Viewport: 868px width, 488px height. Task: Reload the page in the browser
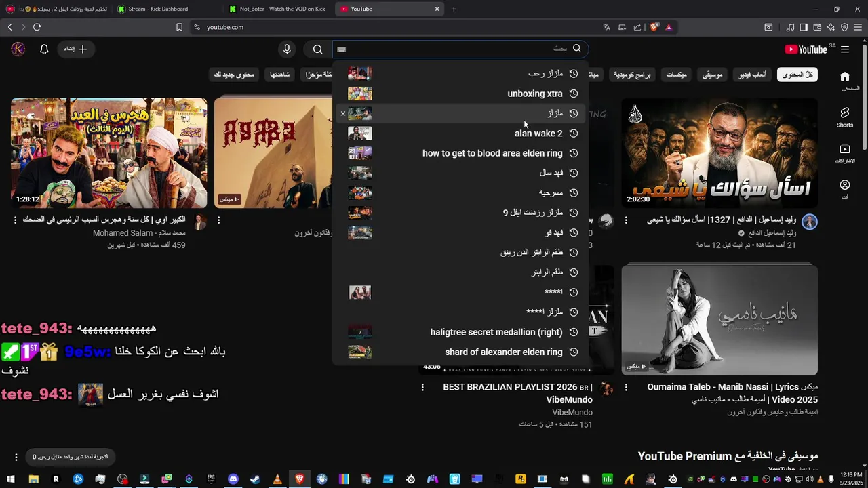pos(37,27)
